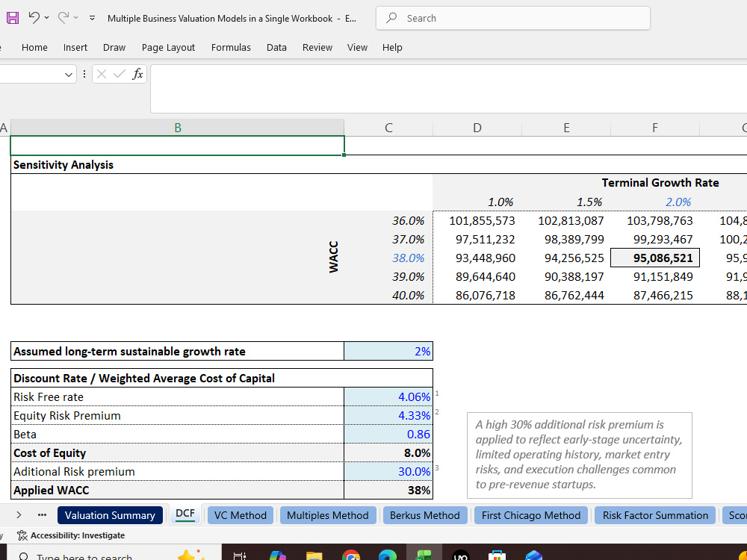747x560 pixels.
Task: Open the Multiples Method sheet
Action: (x=328, y=515)
